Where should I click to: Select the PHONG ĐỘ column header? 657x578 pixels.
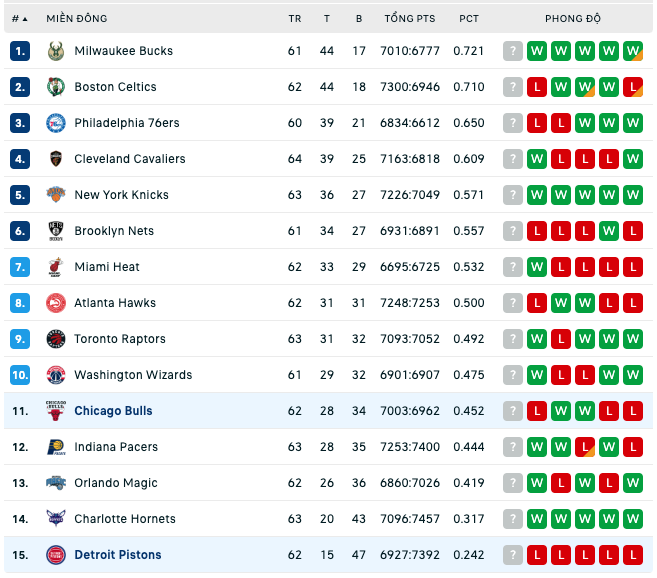pyautogui.click(x=573, y=19)
